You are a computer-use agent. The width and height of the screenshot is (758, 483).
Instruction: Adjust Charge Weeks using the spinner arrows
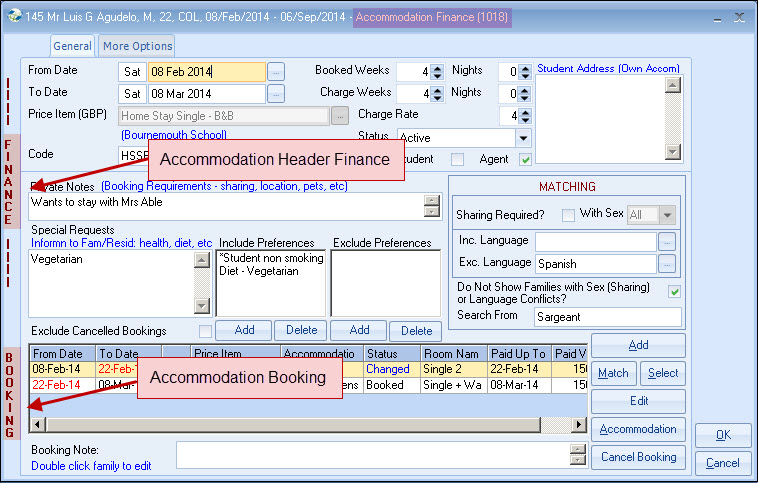(437, 94)
